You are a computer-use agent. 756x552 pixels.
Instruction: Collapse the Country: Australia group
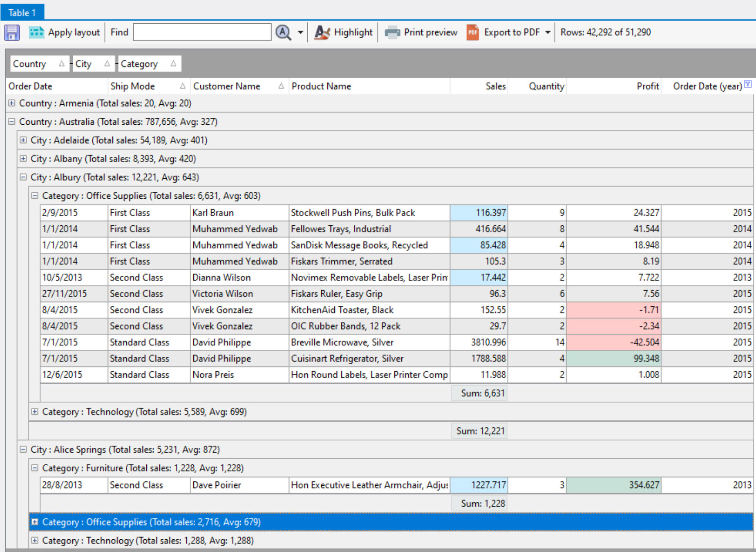11,122
